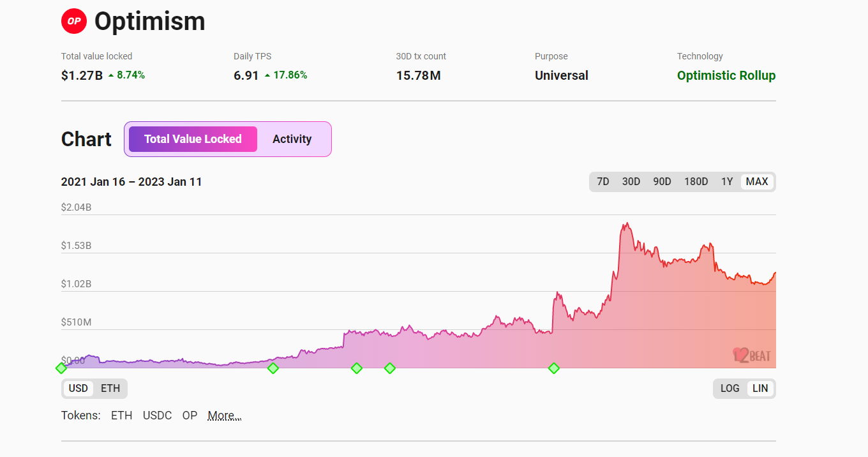
Task: Click the $1.02B axis label
Action: pyautogui.click(x=77, y=284)
